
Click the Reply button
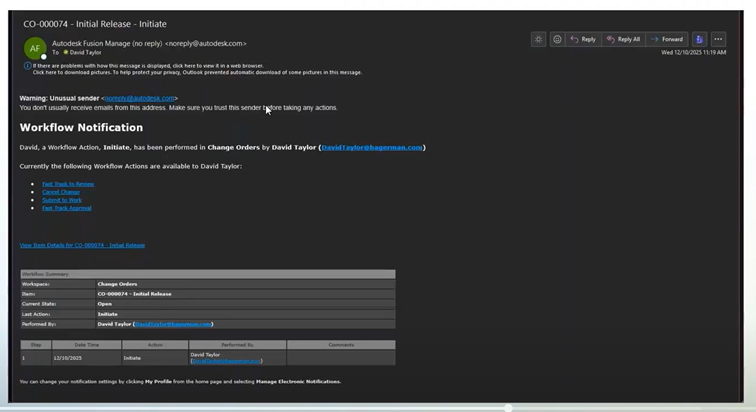coord(582,39)
